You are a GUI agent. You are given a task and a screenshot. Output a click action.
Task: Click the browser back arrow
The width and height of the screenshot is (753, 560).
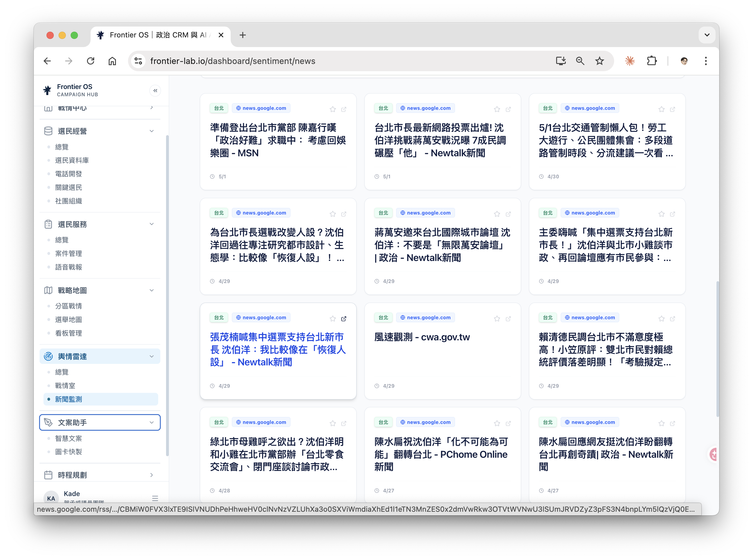(x=47, y=61)
